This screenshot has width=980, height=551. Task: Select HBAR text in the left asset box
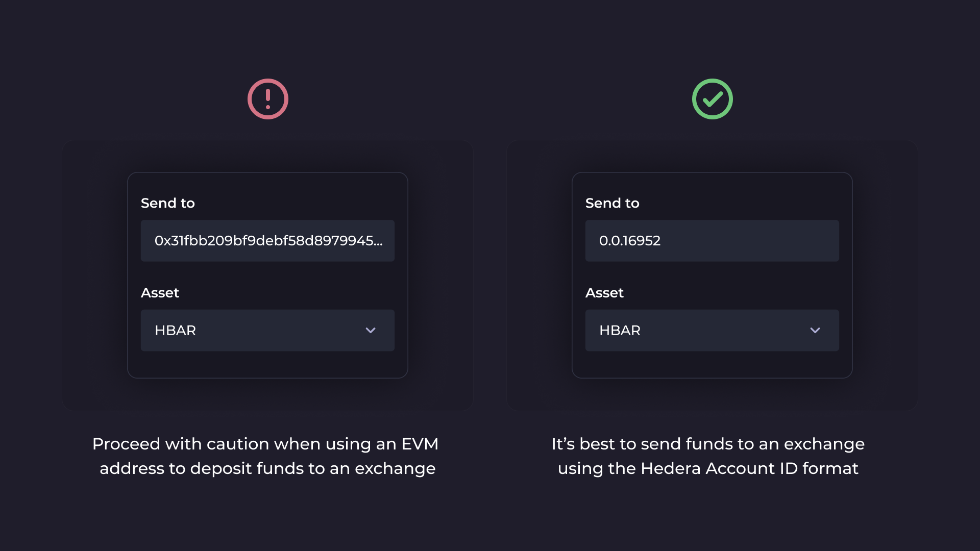tap(175, 330)
